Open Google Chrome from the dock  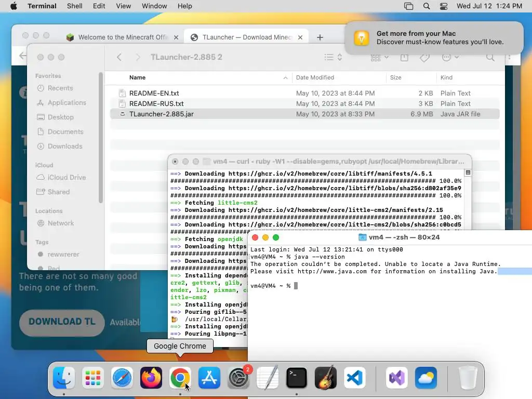point(180,378)
